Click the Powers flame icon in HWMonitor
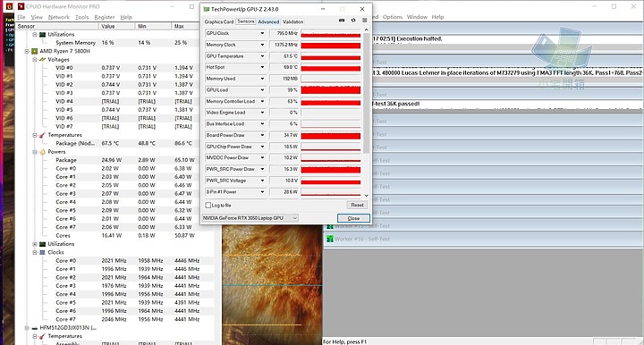 coord(42,152)
